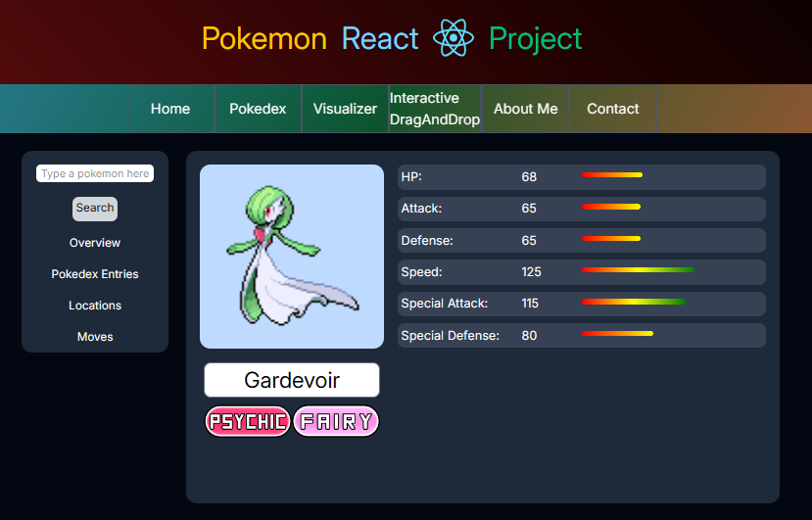Open Pokedex Entries in sidebar
812x520 pixels.
click(x=95, y=274)
